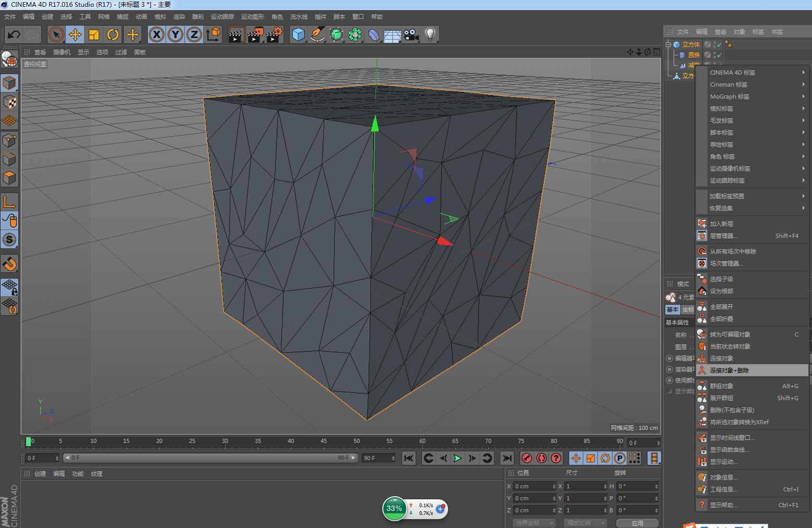Collapse the 立方体 hierarchy in Object Manager
The height and width of the screenshot is (528, 812).
[x=668, y=45]
